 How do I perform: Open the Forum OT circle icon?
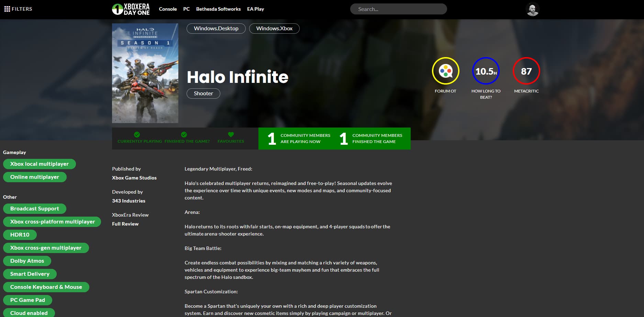pos(445,71)
